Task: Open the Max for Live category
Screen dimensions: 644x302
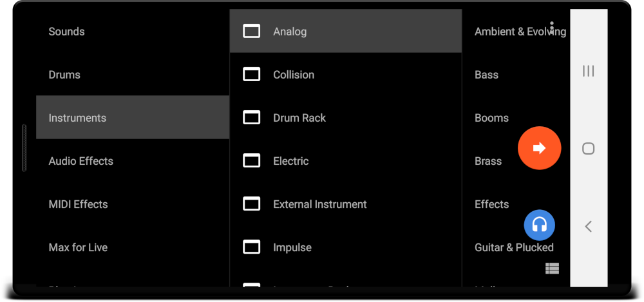Action: point(79,247)
